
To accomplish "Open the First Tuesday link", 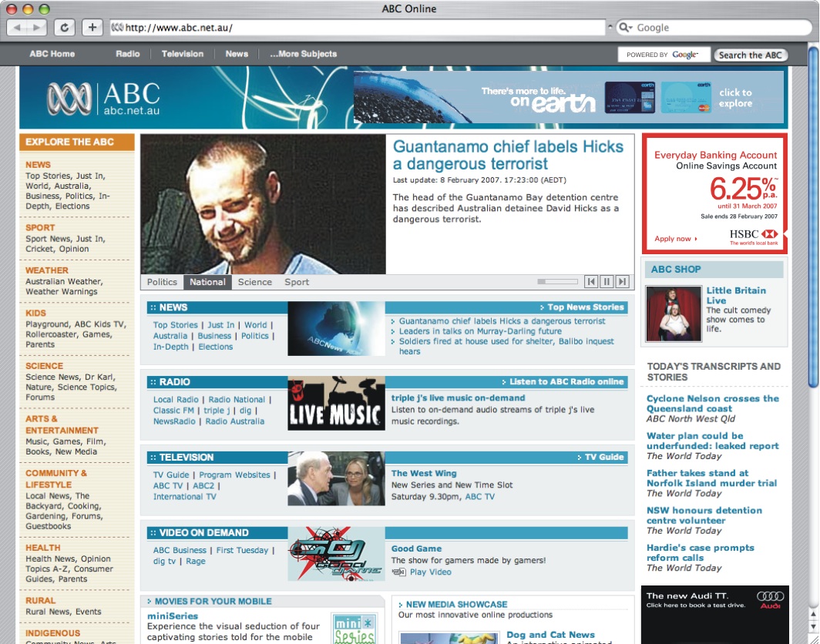I will point(242,551).
